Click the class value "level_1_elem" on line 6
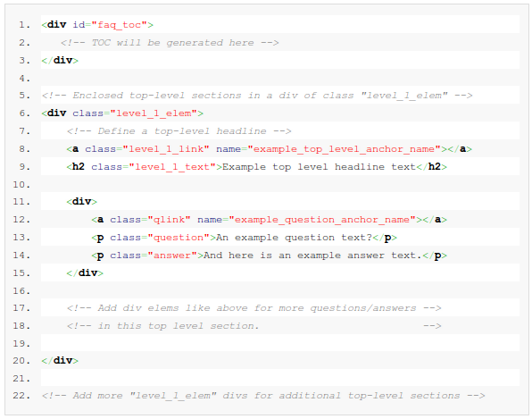This screenshot has width=532, height=419. pos(154,113)
